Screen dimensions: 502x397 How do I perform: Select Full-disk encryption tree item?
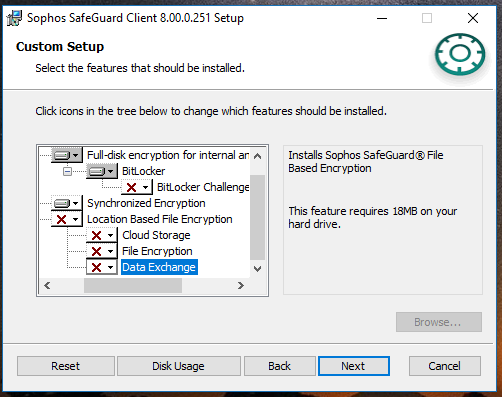[x=168, y=155]
